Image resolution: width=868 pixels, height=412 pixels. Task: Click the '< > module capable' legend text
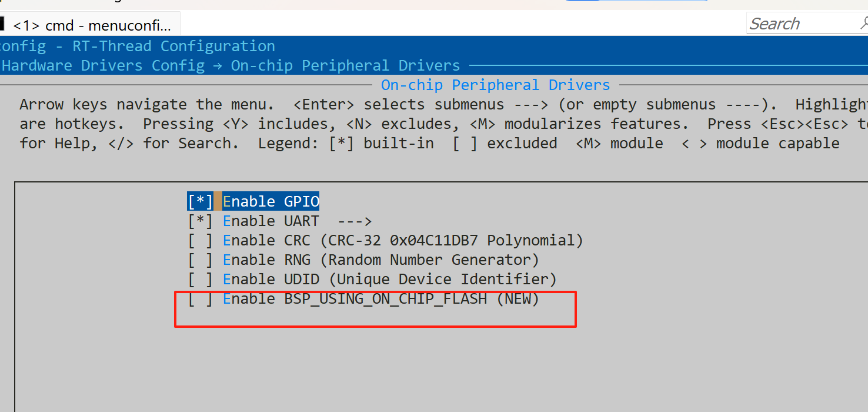coord(760,143)
